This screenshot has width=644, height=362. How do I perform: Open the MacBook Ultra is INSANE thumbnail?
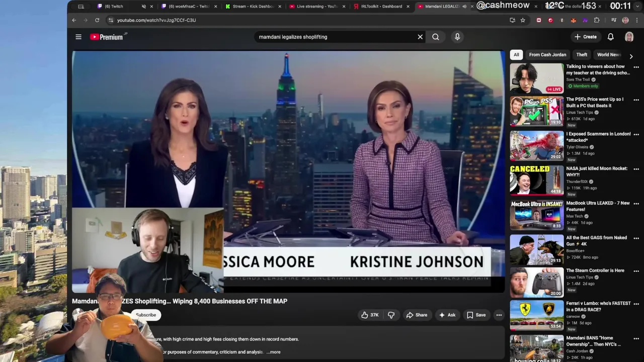point(537,215)
